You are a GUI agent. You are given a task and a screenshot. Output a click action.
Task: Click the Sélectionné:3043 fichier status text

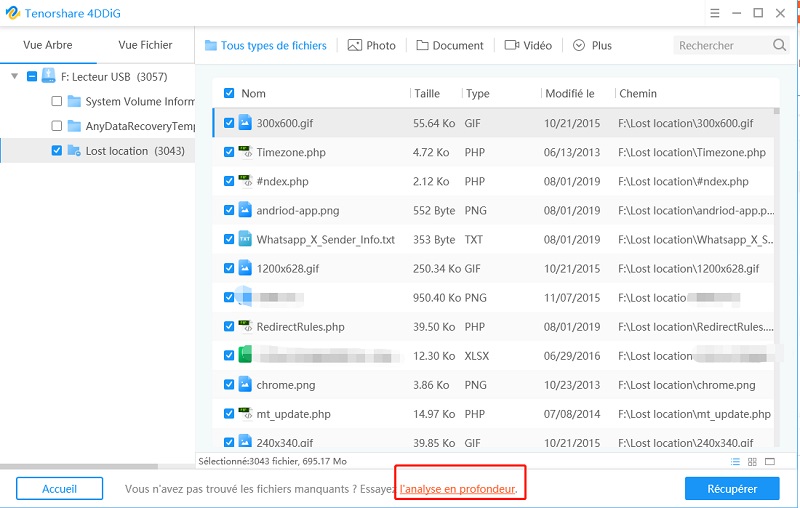[272, 461]
